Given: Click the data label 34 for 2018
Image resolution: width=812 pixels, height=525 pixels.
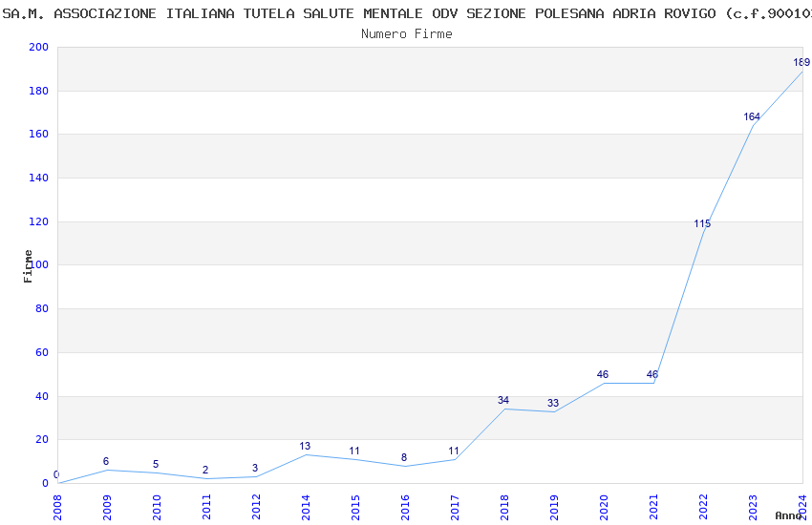Looking at the screenshot, I should pyautogui.click(x=502, y=400).
